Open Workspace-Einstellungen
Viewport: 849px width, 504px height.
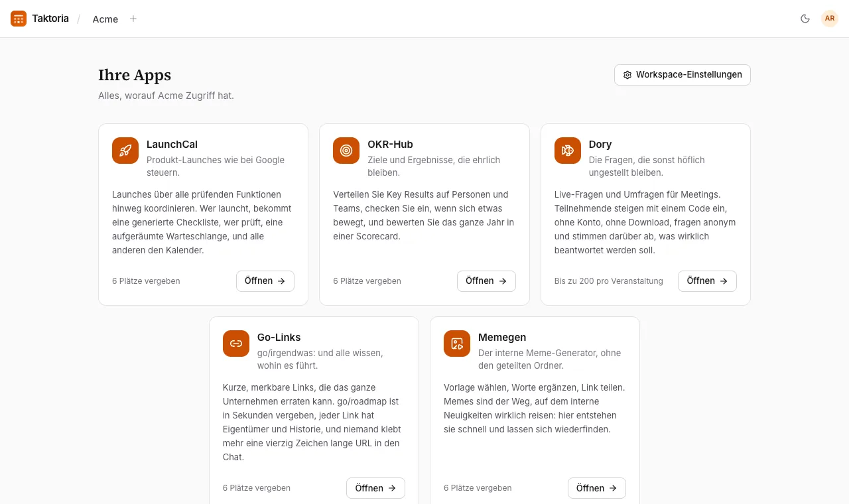click(683, 75)
